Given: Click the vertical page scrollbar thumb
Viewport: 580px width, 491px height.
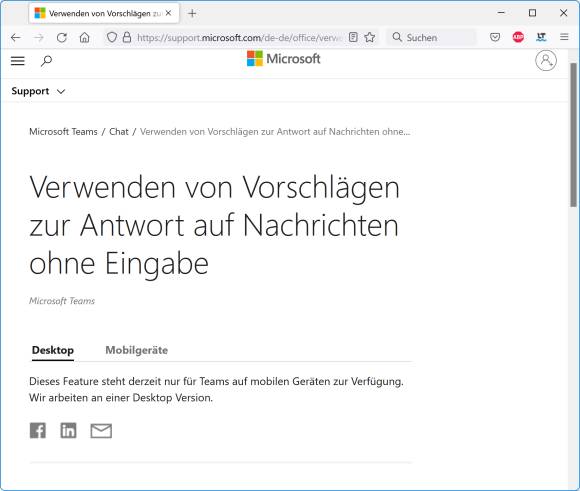Looking at the screenshot, I should tap(573, 135).
